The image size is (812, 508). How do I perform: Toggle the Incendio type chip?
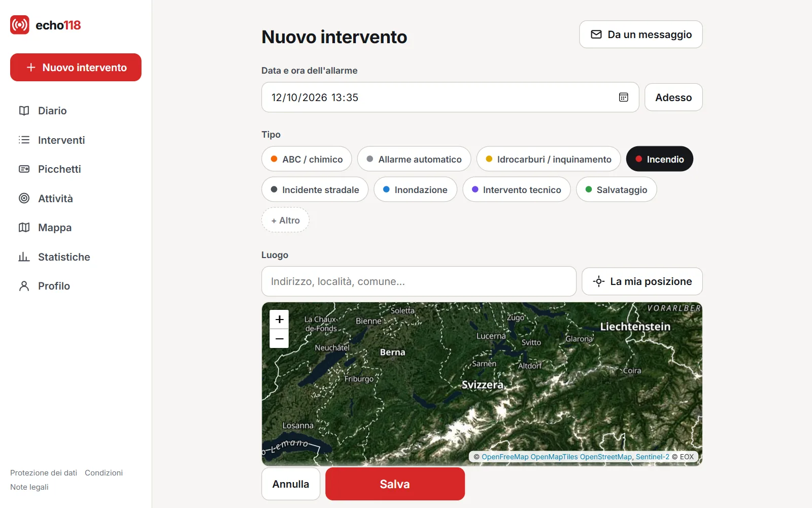tap(660, 159)
